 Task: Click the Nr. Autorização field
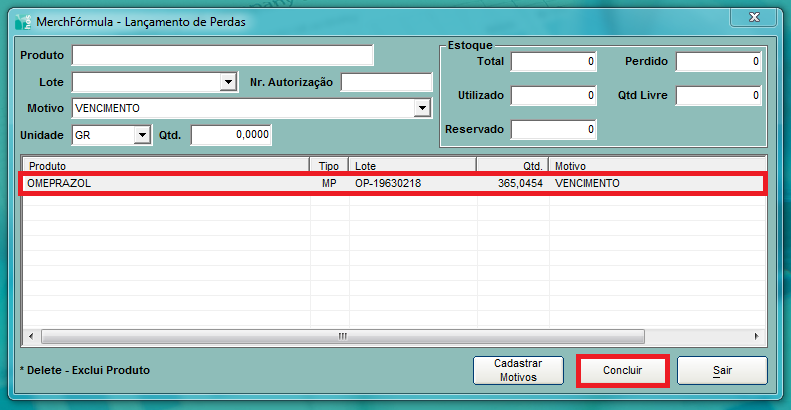point(386,82)
